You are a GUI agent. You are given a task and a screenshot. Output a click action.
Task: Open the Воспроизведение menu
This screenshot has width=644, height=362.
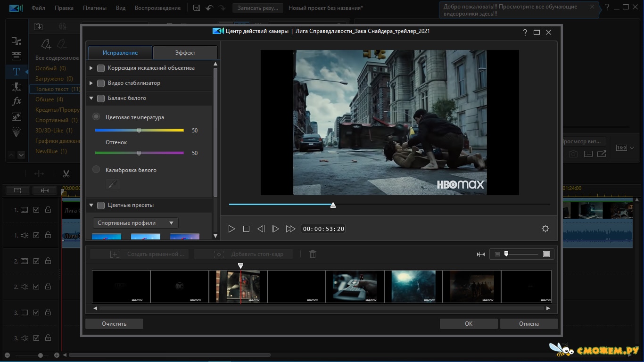(157, 8)
